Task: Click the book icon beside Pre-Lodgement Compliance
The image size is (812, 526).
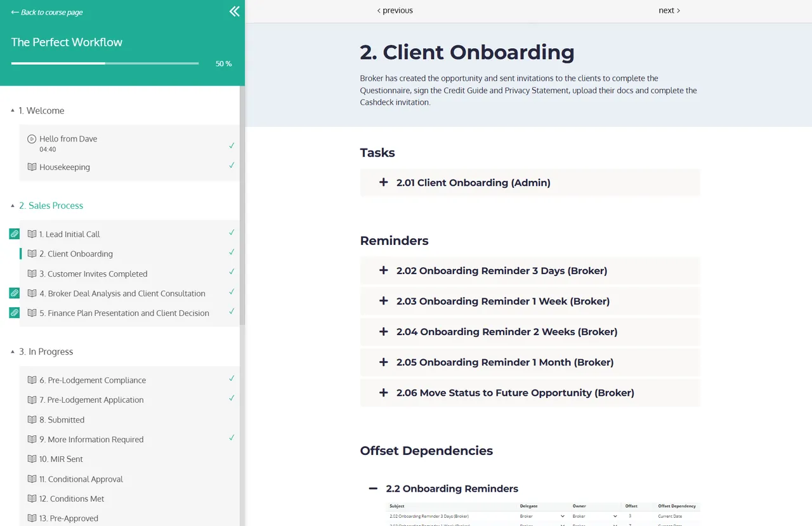Action: tap(32, 380)
